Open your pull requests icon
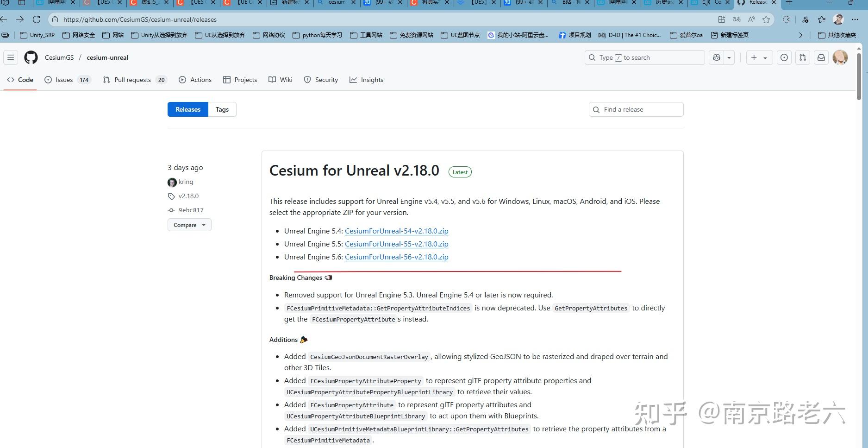Image resolution: width=868 pixels, height=448 pixels. pos(803,57)
